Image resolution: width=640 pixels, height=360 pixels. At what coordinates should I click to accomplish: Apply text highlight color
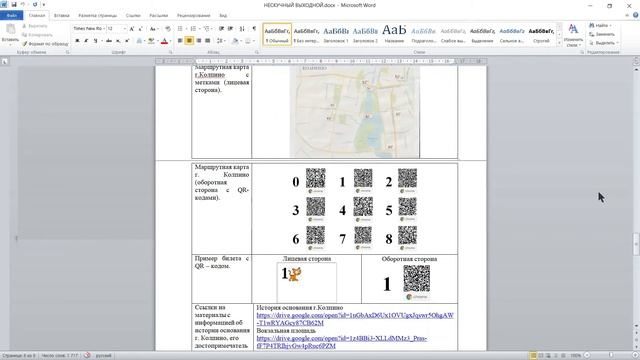[x=151, y=41]
